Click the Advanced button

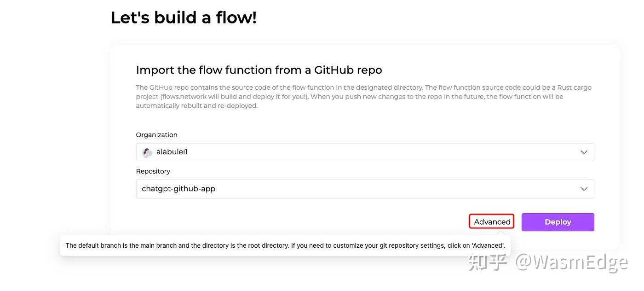(x=492, y=222)
